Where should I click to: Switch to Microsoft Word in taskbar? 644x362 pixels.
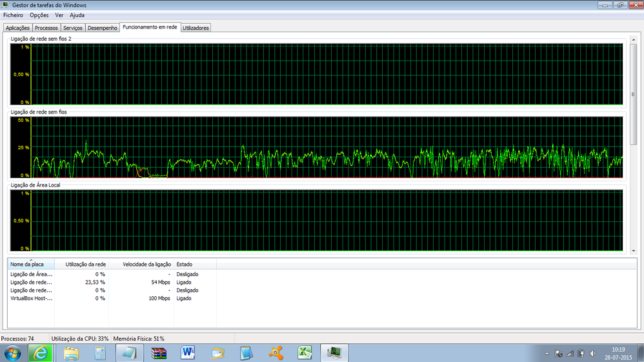(188, 353)
